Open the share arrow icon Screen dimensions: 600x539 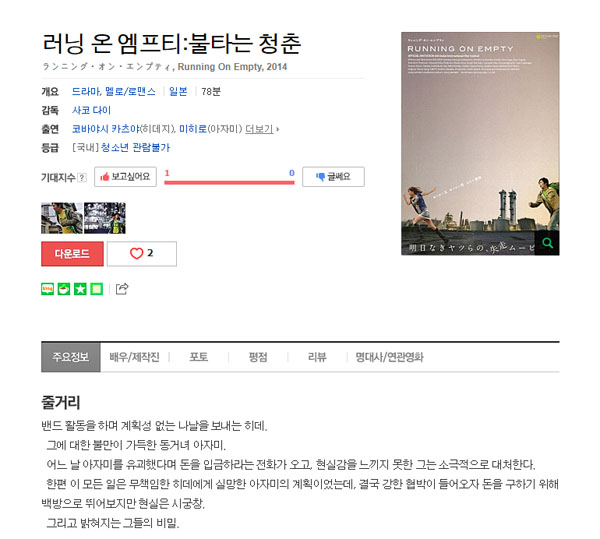122,288
